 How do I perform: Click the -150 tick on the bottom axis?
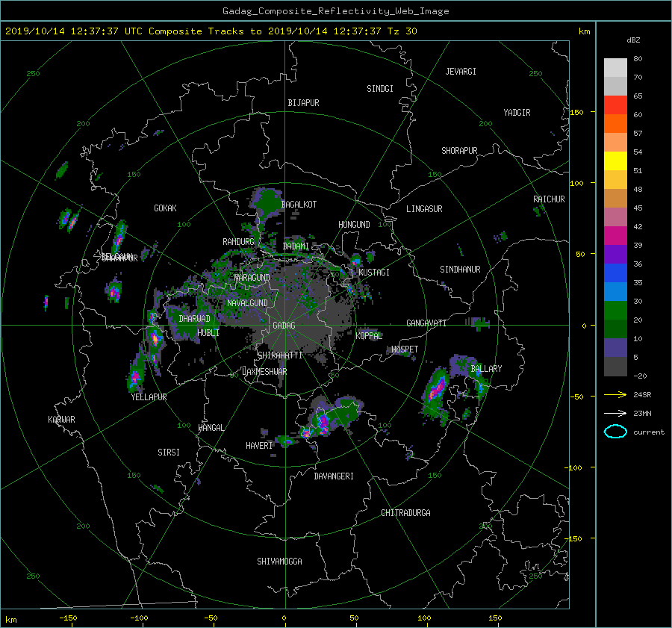click(68, 618)
